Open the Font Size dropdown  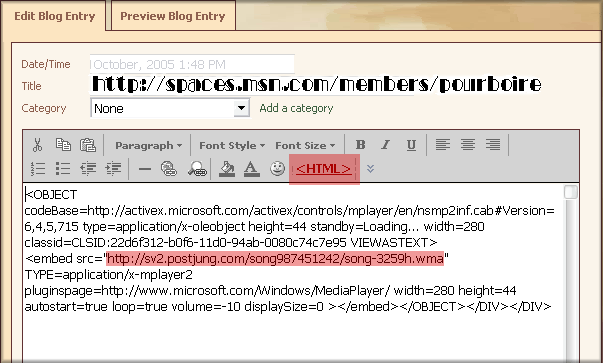click(305, 145)
